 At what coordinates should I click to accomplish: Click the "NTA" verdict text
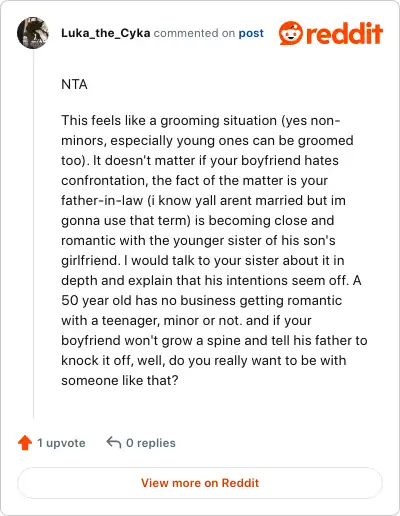[74, 84]
